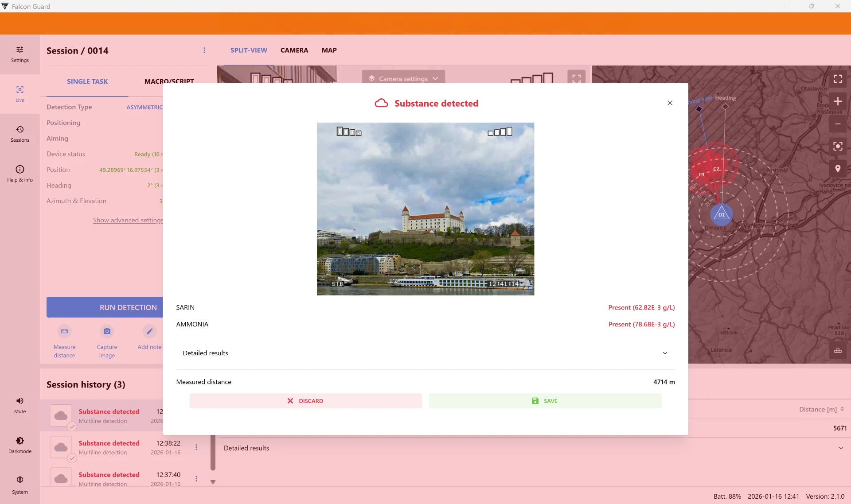
Task: Expand the map to fullscreen
Action: 838,79
